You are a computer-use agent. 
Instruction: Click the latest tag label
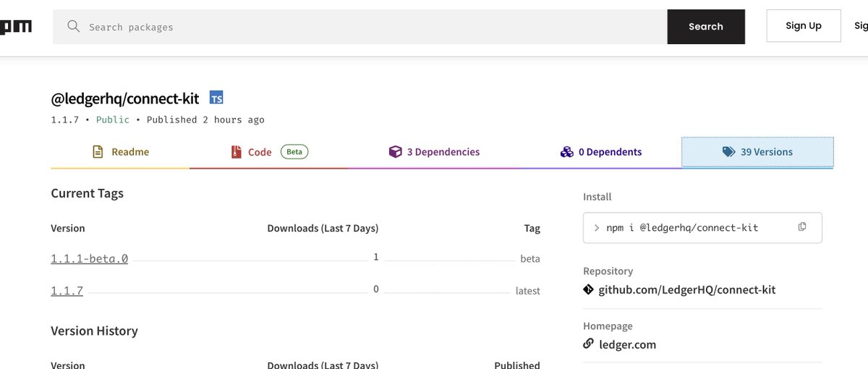pyautogui.click(x=528, y=291)
